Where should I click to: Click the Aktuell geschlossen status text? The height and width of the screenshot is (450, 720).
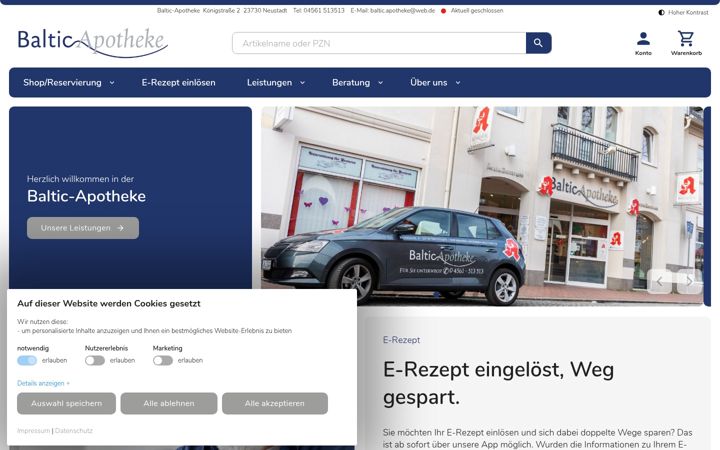(x=477, y=11)
